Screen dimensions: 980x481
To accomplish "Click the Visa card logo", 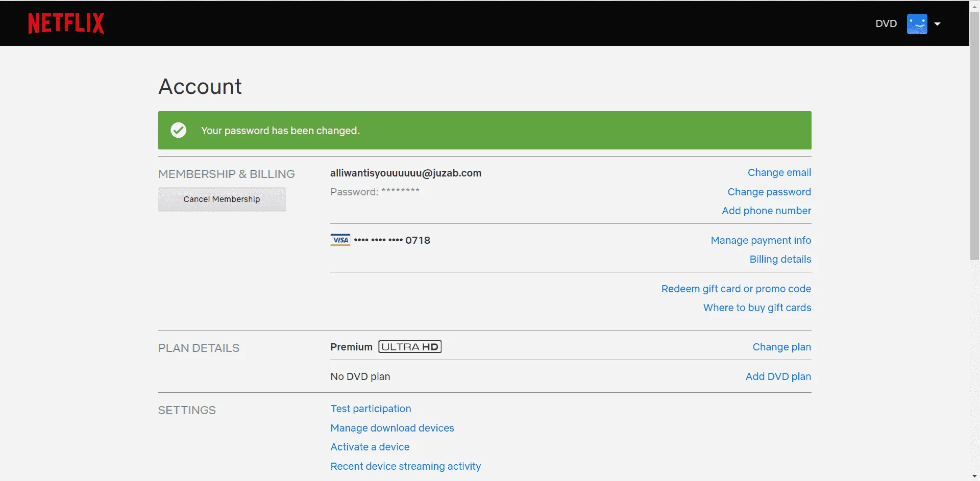I will [x=340, y=240].
